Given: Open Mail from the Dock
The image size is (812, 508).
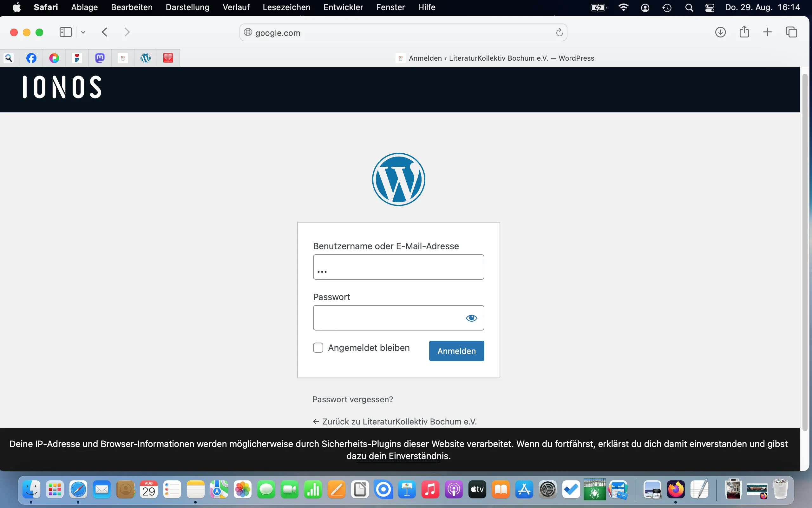Looking at the screenshot, I should [x=102, y=490].
